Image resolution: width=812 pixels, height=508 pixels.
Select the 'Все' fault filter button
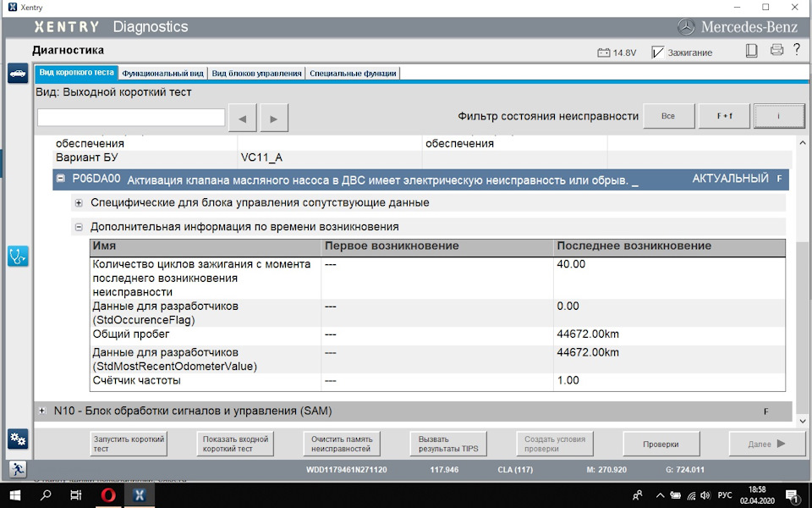[x=668, y=116]
